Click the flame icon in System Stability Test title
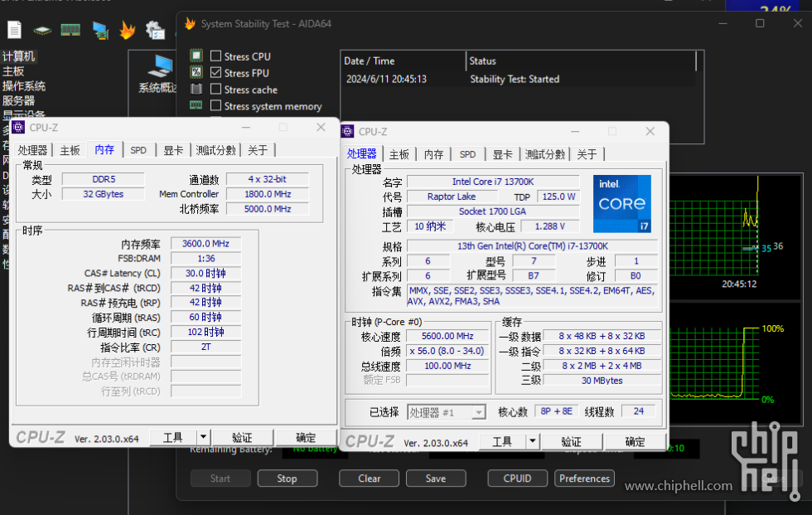 pos(190,24)
